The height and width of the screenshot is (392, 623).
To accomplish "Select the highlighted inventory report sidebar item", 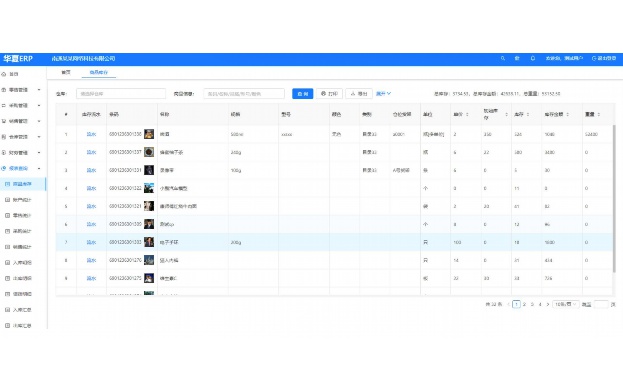I will [x=23, y=184].
